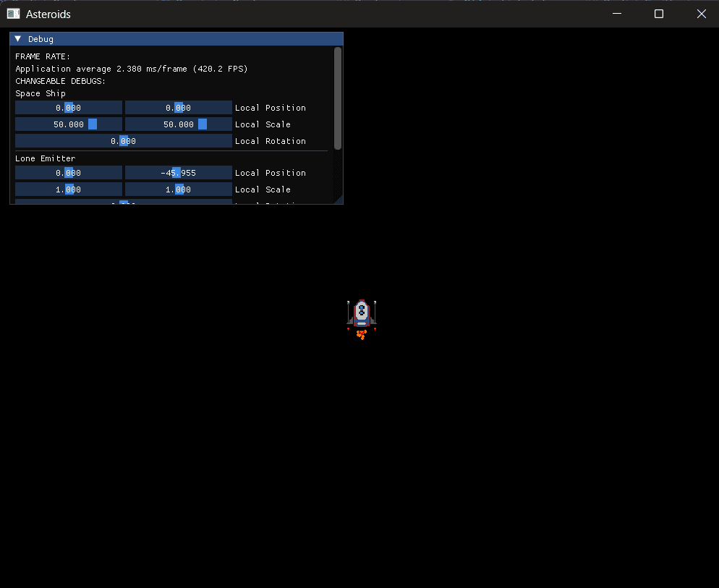Click Space Ship 'Local Rotation' label
Image resolution: width=719 pixels, height=588 pixels.
[270, 141]
